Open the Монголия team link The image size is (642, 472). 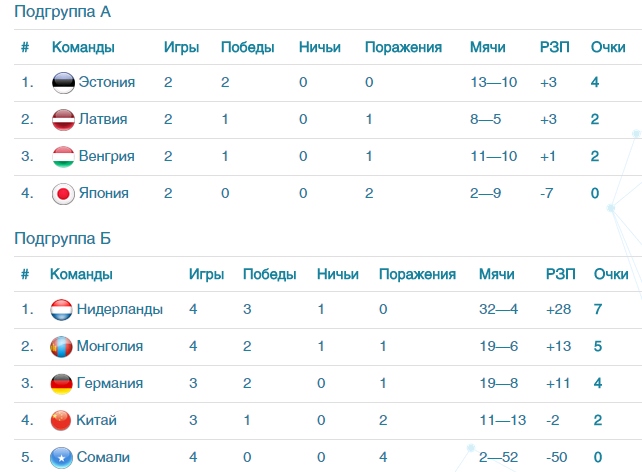tap(110, 346)
